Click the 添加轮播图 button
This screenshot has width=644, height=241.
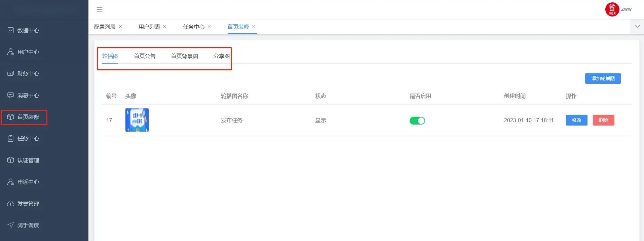pyautogui.click(x=603, y=78)
